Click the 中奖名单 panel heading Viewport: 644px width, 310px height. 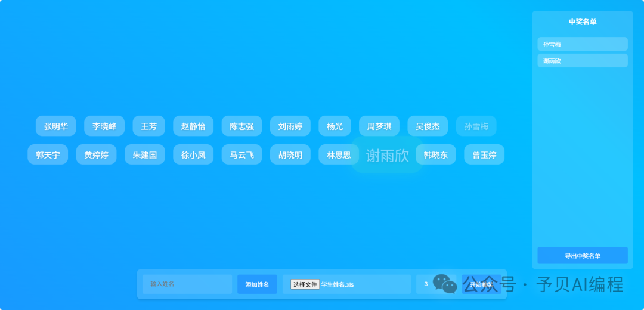(583, 22)
